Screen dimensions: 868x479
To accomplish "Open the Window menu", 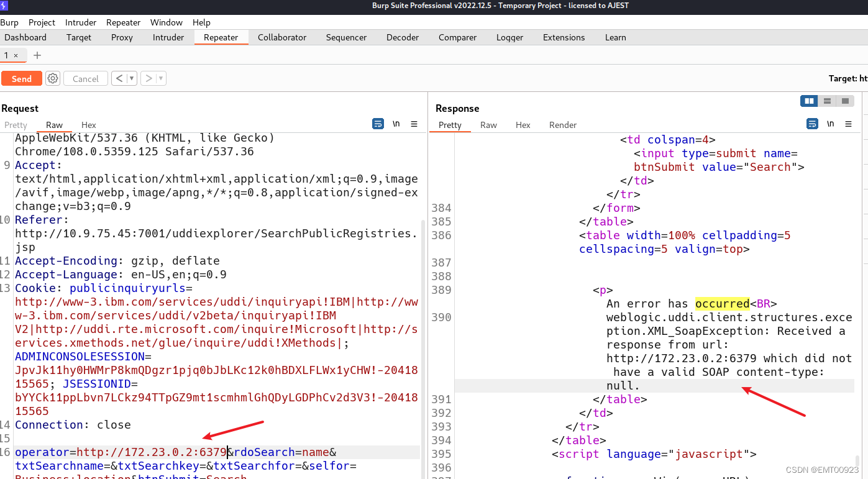I will (x=167, y=22).
